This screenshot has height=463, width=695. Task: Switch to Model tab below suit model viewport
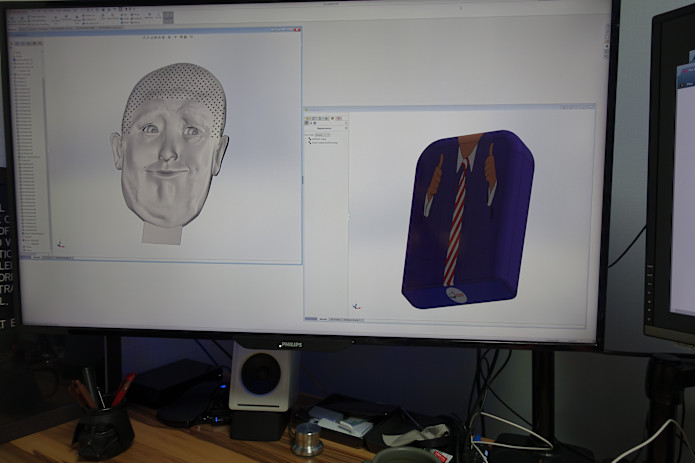[323, 319]
